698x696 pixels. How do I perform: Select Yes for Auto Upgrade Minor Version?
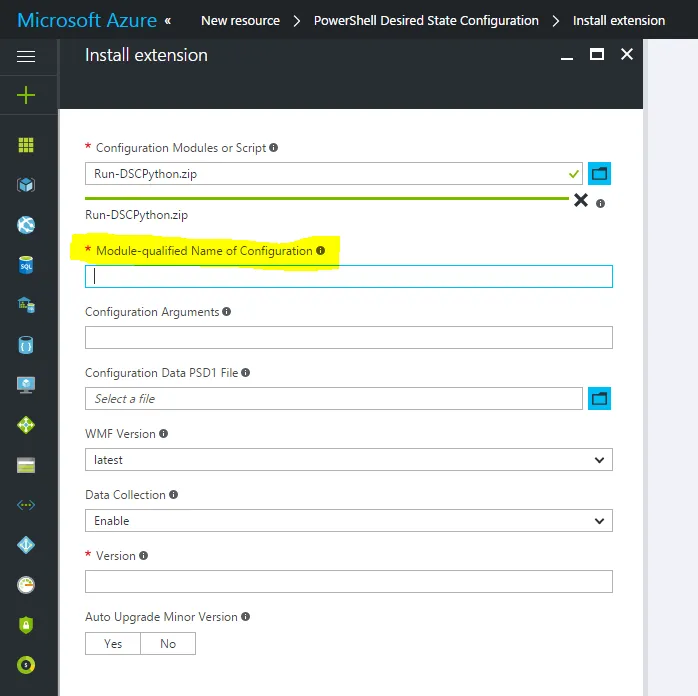coord(113,643)
